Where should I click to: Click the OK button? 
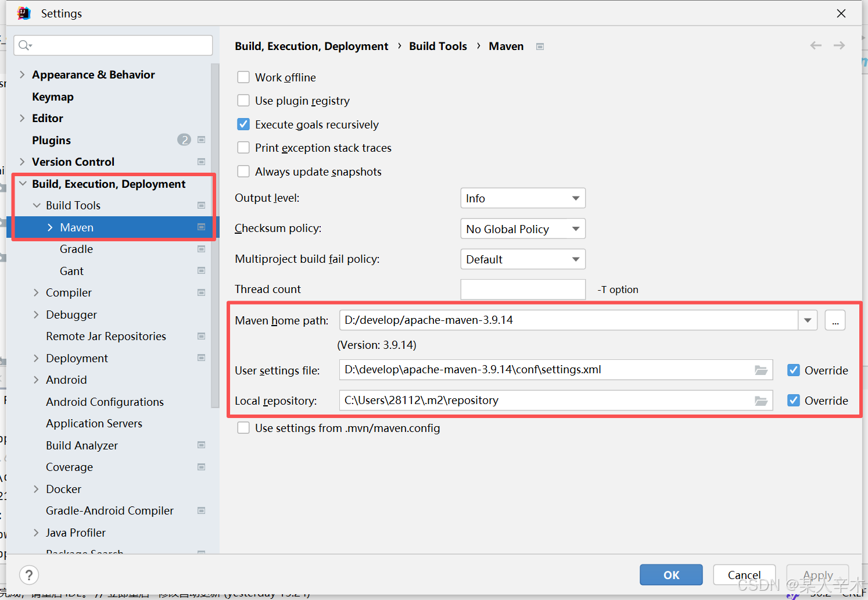coord(671,575)
